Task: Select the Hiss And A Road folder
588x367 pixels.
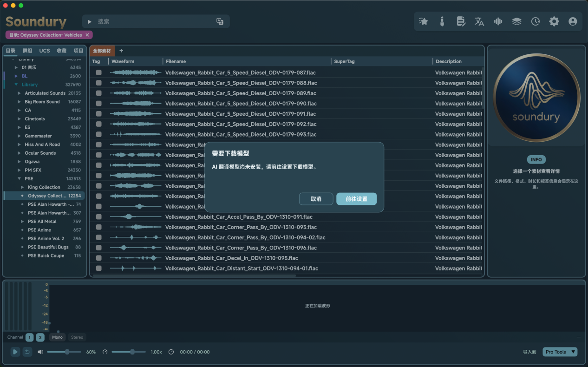Action: coord(42,144)
